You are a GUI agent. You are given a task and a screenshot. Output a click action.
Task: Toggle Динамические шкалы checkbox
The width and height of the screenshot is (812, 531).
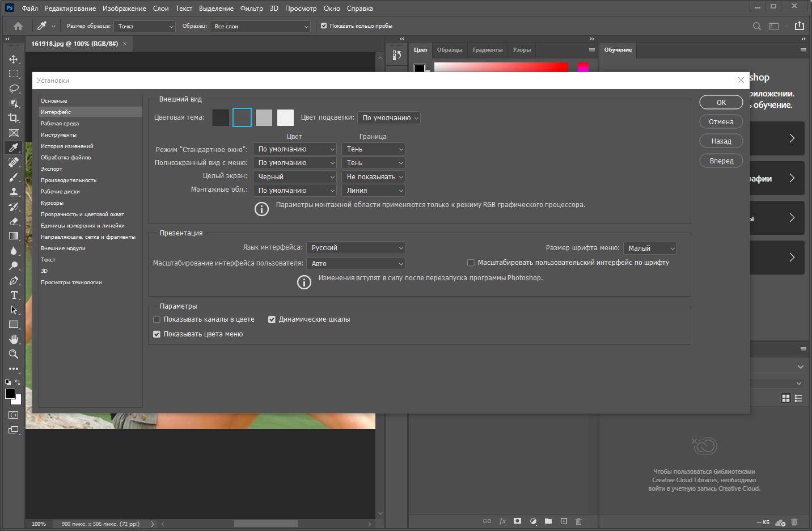pos(272,319)
